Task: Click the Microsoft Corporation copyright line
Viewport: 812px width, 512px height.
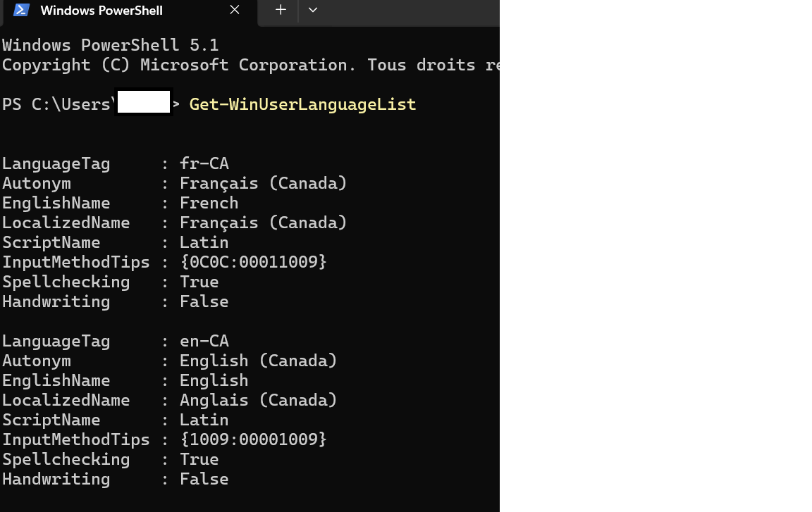Action: (x=251, y=65)
